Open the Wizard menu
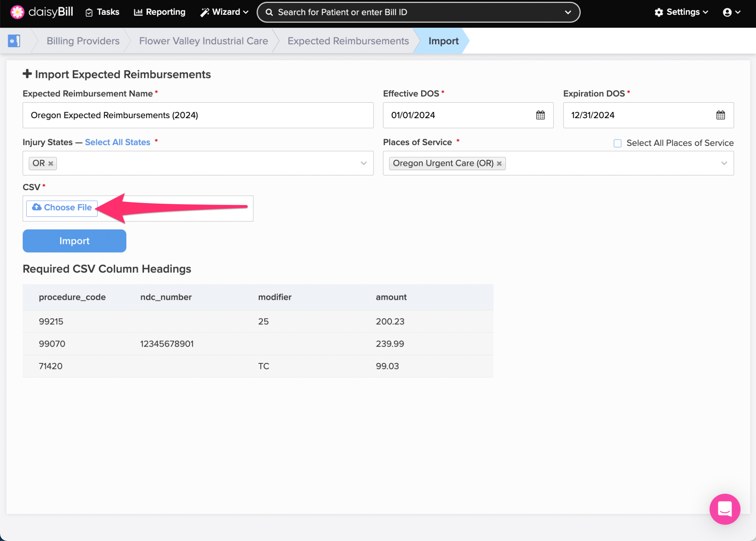Screen dimensions: 756x541 coord(224,12)
